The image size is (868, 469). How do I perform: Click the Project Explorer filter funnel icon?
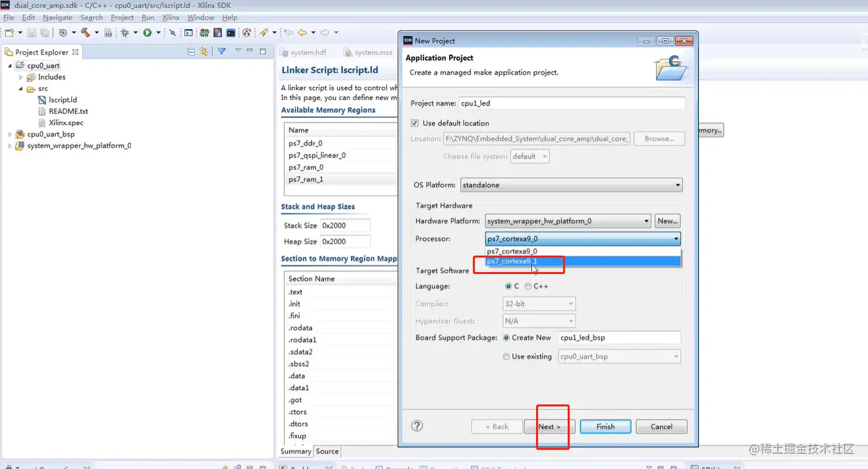point(222,51)
